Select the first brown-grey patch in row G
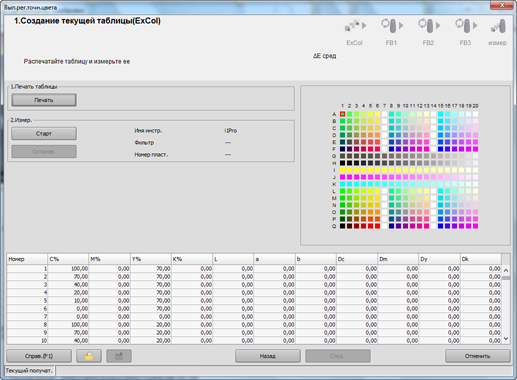517x380 pixels. 342,156
